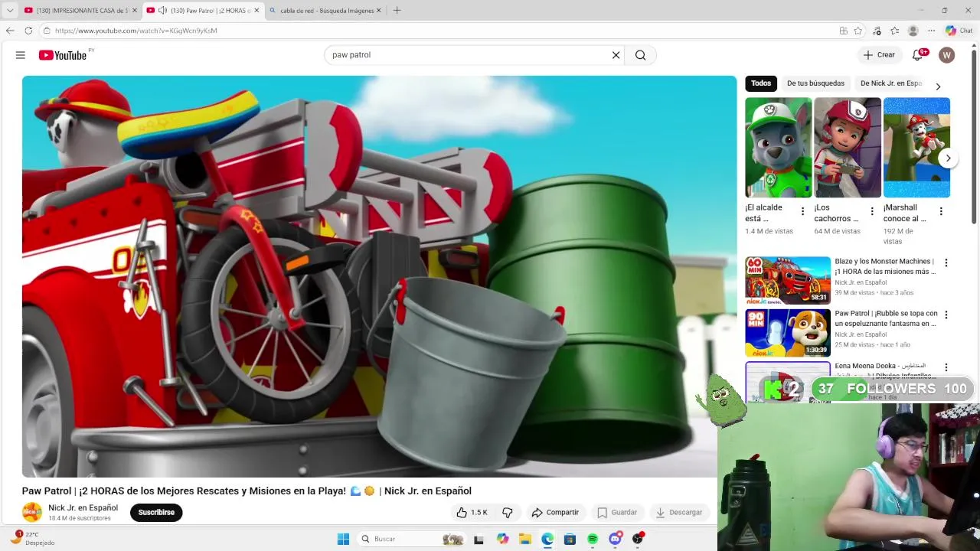
Task: Show more filter chips with right chevron
Action: (938, 86)
